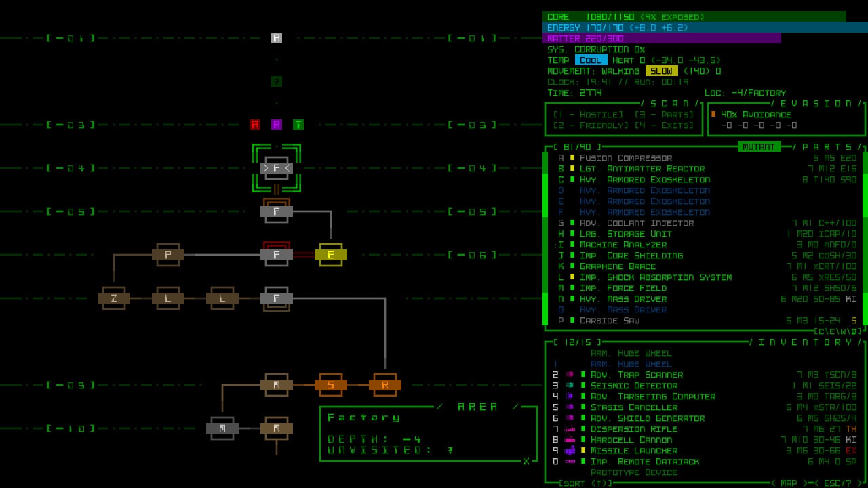Image resolution: width=868 pixels, height=488 pixels.
Task: Click the purple Matter resource bar
Action: (662, 39)
